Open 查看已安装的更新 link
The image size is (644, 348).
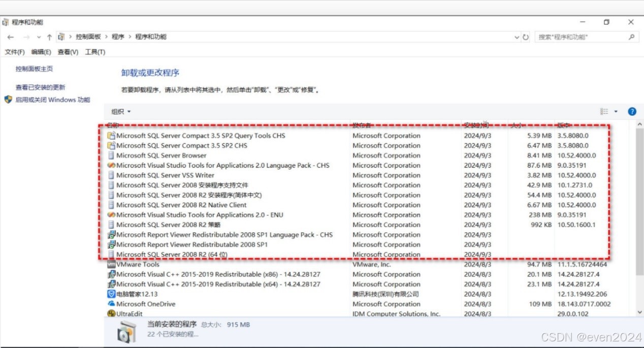pos(40,87)
